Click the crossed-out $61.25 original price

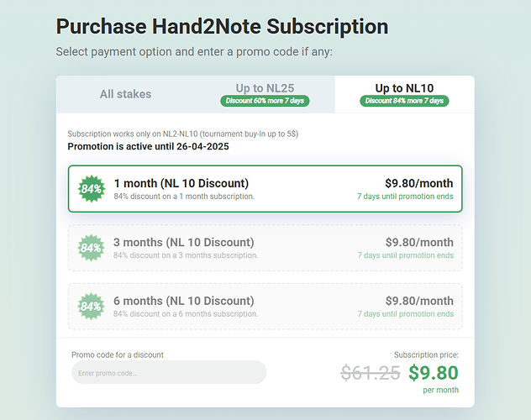[370, 373]
